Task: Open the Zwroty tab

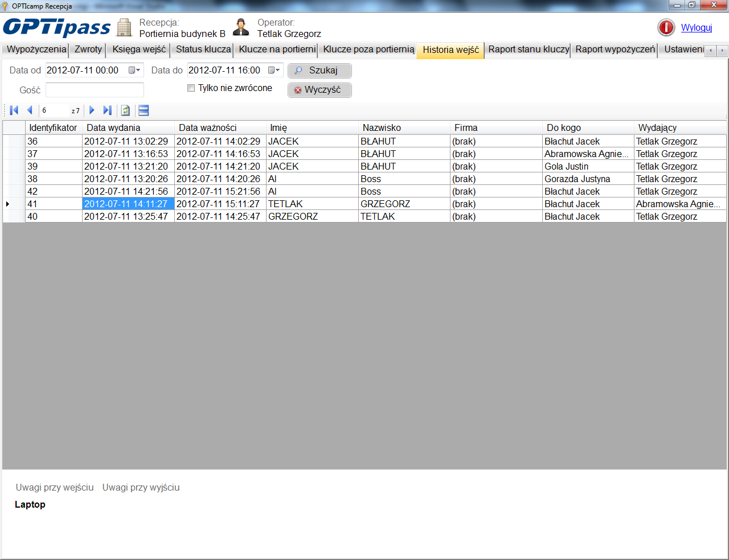Action: point(88,50)
